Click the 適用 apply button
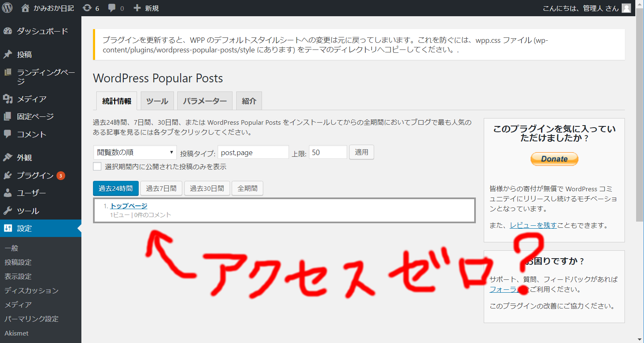This screenshot has height=343, width=644. pyautogui.click(x=362, y=152)
